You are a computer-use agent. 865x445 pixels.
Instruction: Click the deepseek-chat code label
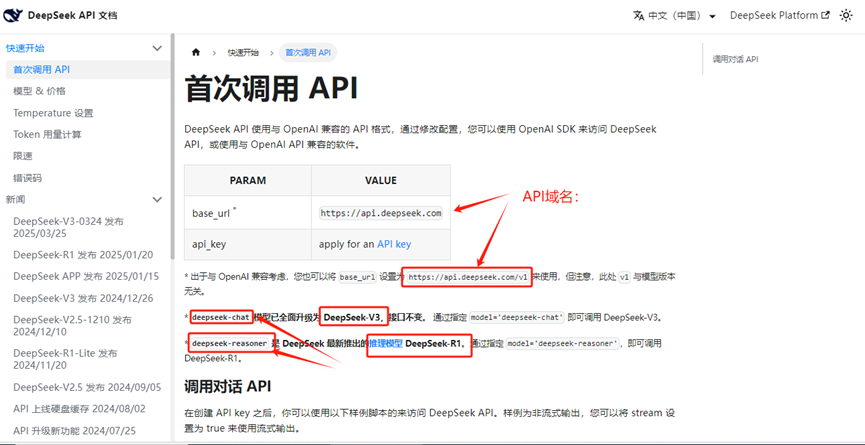click(222, 317)
